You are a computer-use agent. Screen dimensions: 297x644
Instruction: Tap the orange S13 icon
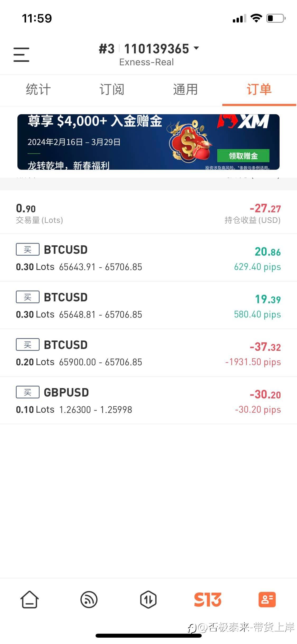point(208,599)
